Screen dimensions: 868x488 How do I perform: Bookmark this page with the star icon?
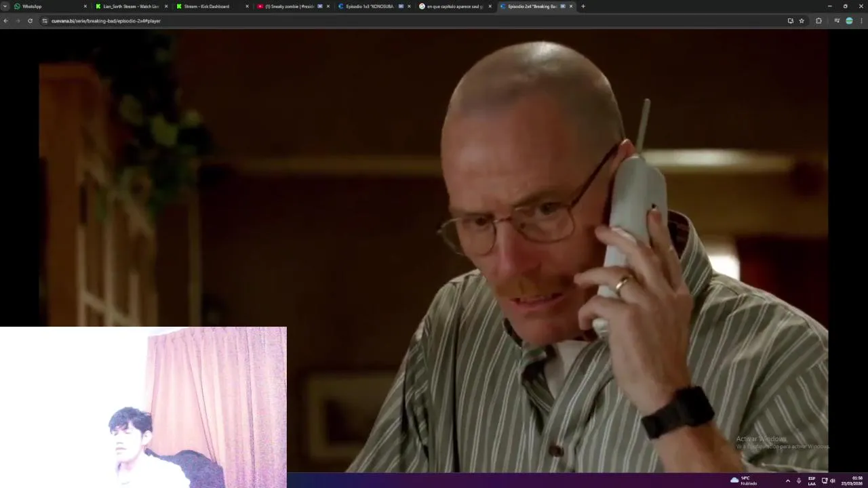[802, 21]
